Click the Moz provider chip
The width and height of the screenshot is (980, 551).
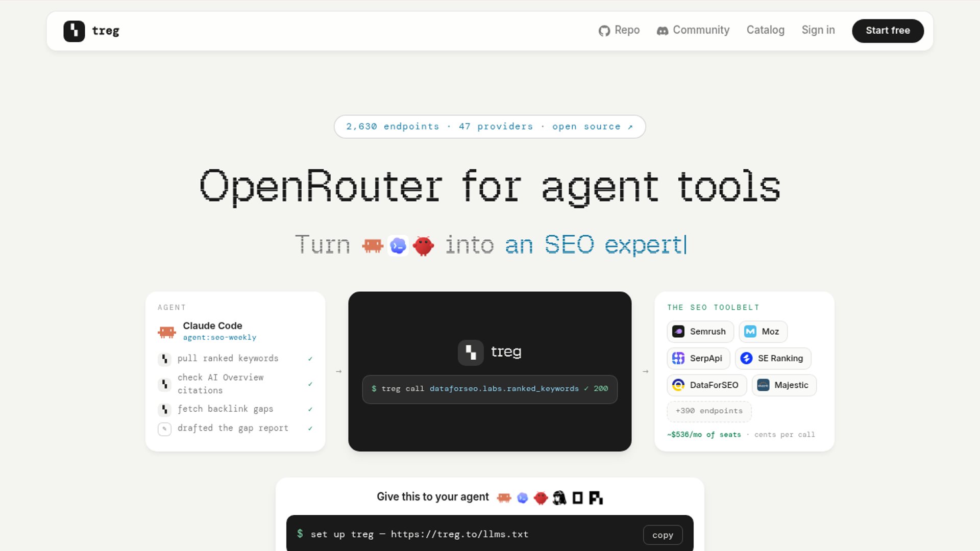(x=763, y=332)
